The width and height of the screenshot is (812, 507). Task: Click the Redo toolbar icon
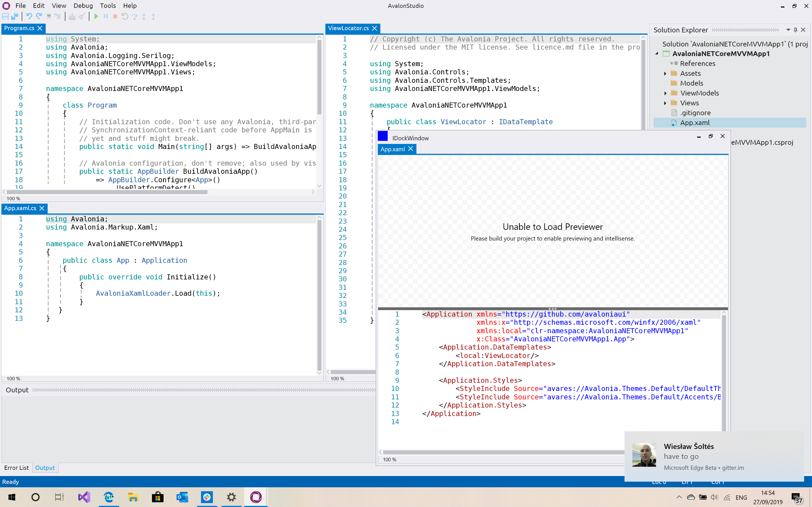click(x=39, y=16)
